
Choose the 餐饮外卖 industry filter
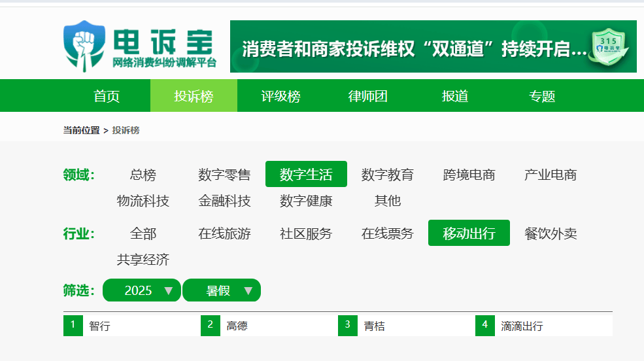coord(550,233)
